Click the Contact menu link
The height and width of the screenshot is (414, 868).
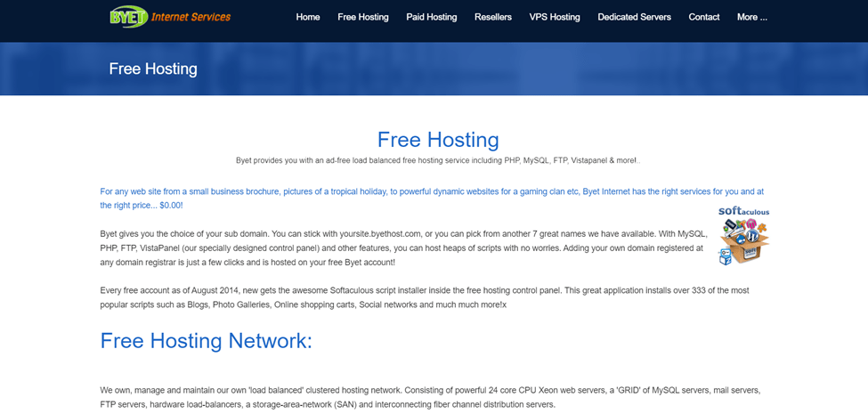coord(704,17)
